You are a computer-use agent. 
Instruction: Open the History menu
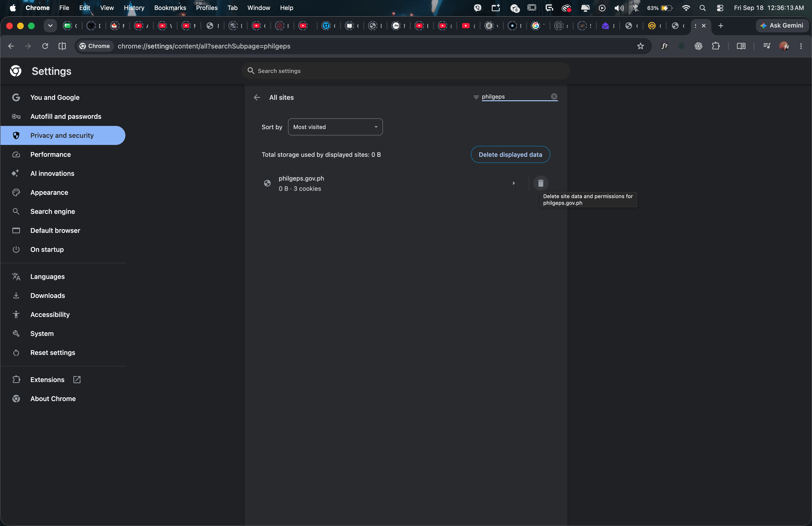click(x=134, y=8)
